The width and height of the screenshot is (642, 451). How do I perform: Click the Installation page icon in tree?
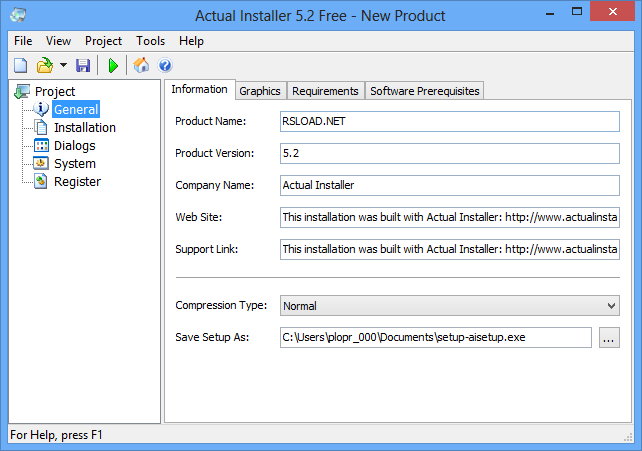click(x=41, y=127)
